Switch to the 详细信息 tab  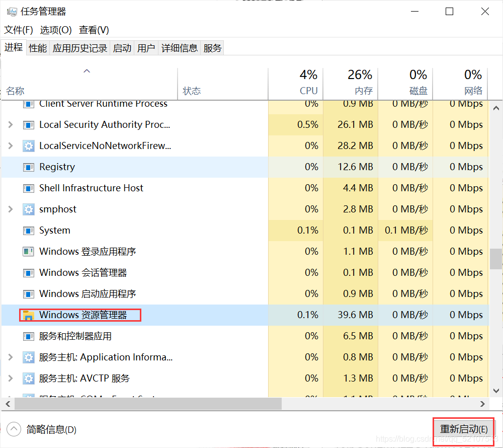click(x=180, y=48)
